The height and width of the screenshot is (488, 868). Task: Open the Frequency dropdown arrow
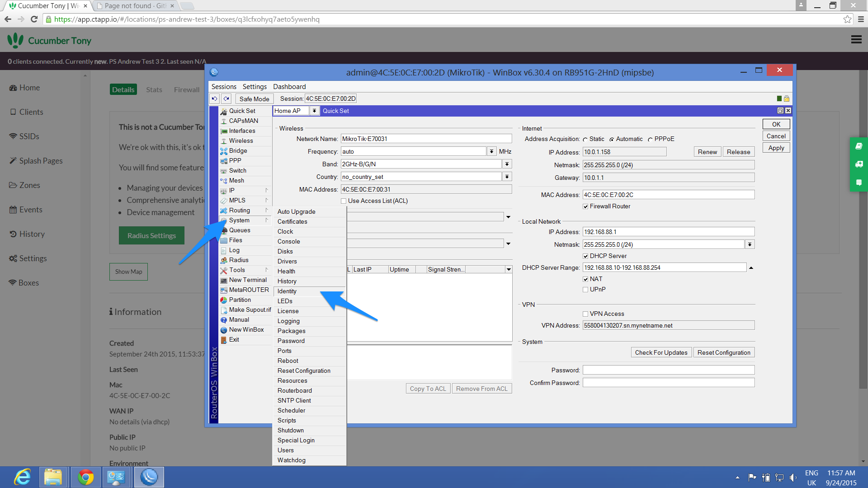click(x=491, y=151)
